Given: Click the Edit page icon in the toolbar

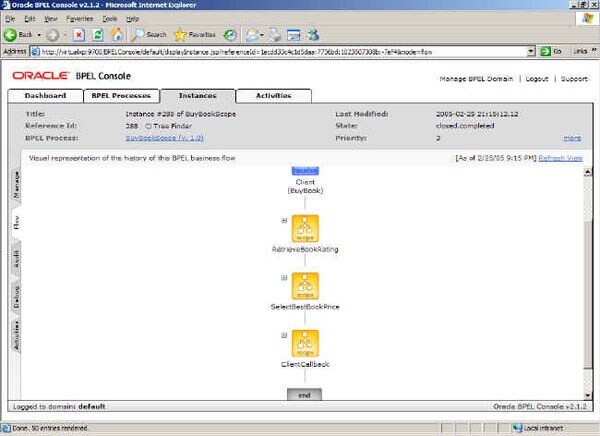Looking at the screenshot, I should [294, 35].
